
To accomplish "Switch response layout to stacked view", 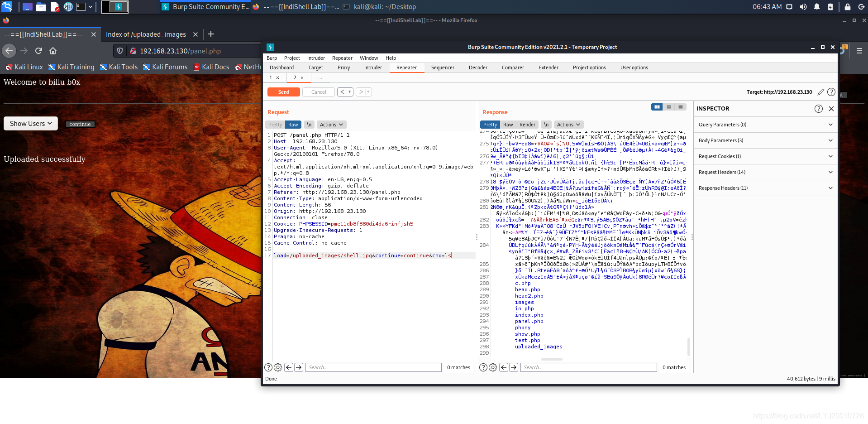I will 668,107.
